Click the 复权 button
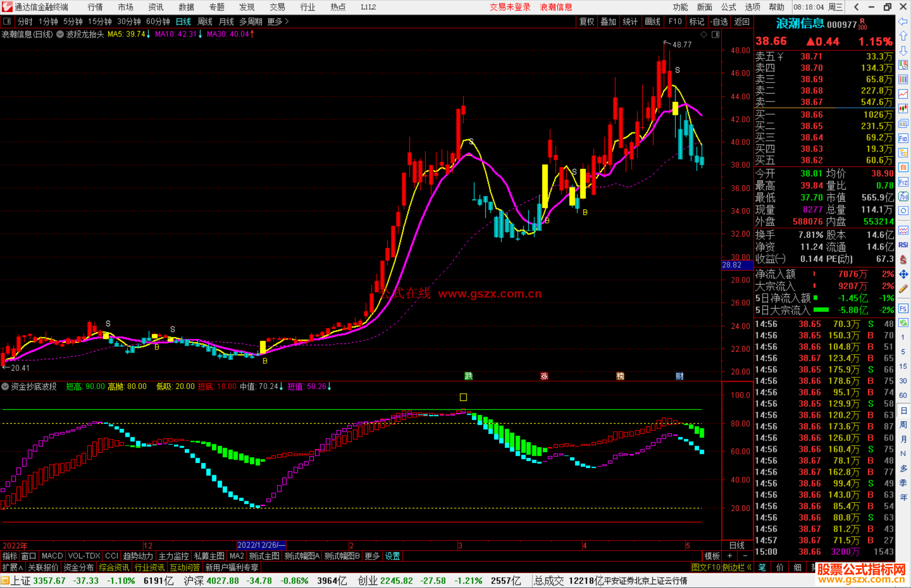The width and height of the screenshot is (911, 588). pyautogui.click(x=586, y=21)
